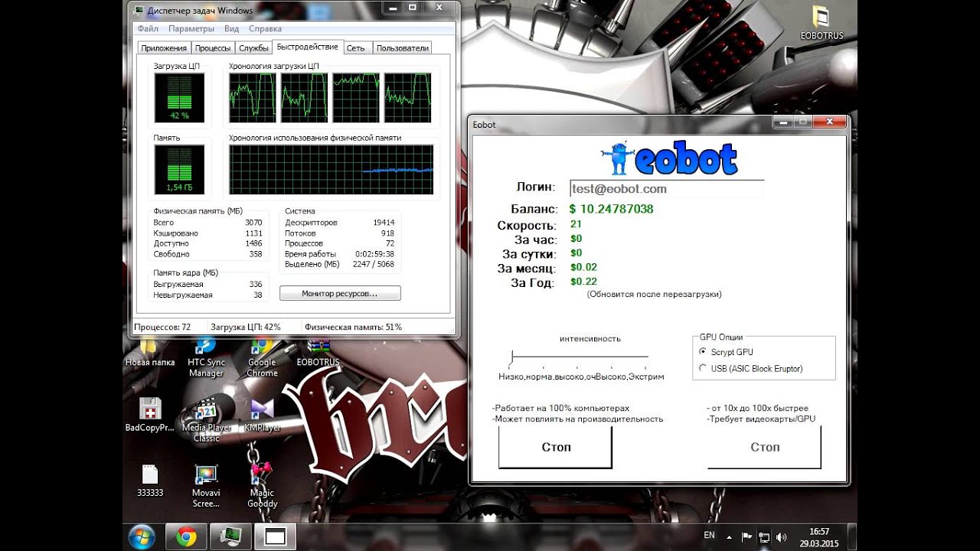The height and width of the screenshot is (551, 980).
Task: Click the Кэшировано value 1131
Action: tap(253, 233)
